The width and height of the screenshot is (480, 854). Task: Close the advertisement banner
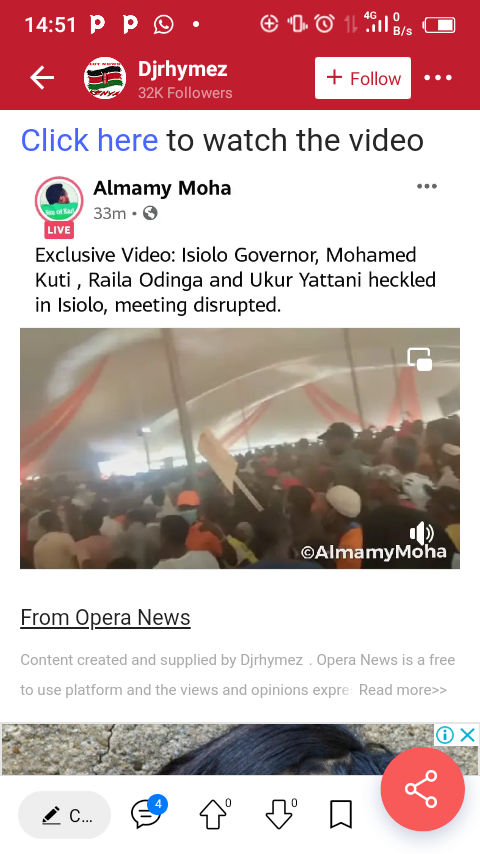(467, 735)
